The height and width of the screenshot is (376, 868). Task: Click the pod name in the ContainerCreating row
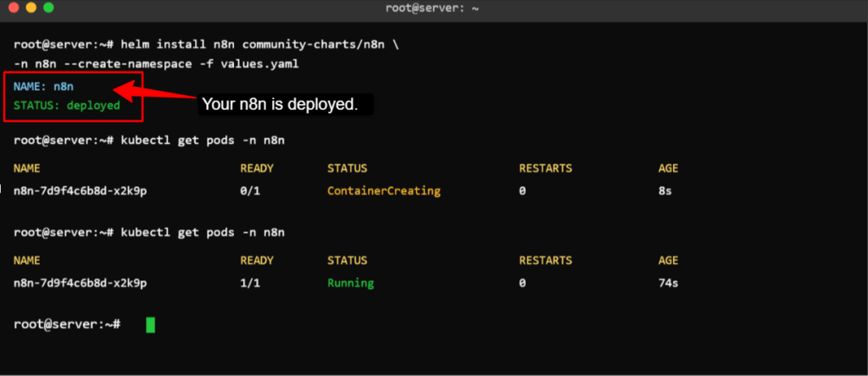[x=81, y=191]
